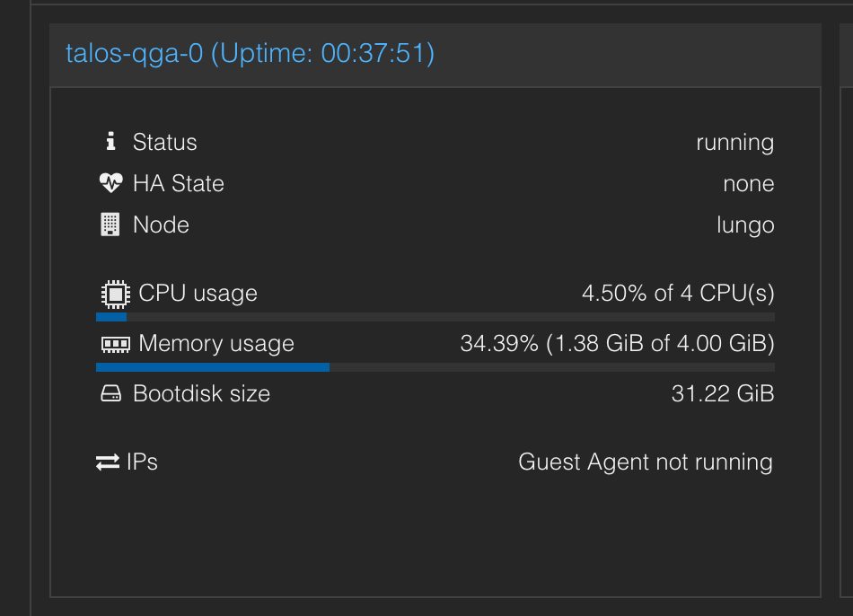Image resolution: width=853 pixels, height=616 pixels.
Task: Click the '4.50% of 4 CPU(s)' text
Action: (678, 294)
